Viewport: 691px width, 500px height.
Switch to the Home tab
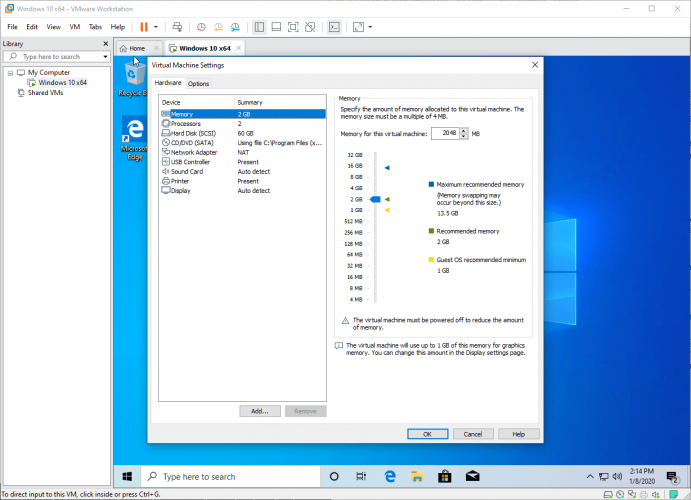137,48
